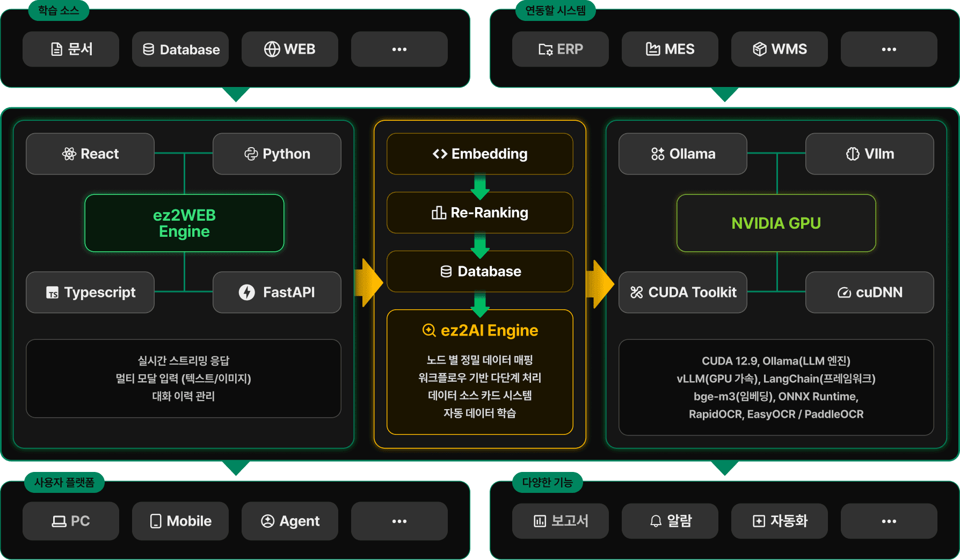This screenshot has width=960, height=560.
Task: Click the ez2AI Engine magnifier icon
Action: pyautogui.click(x=429, y=330)
